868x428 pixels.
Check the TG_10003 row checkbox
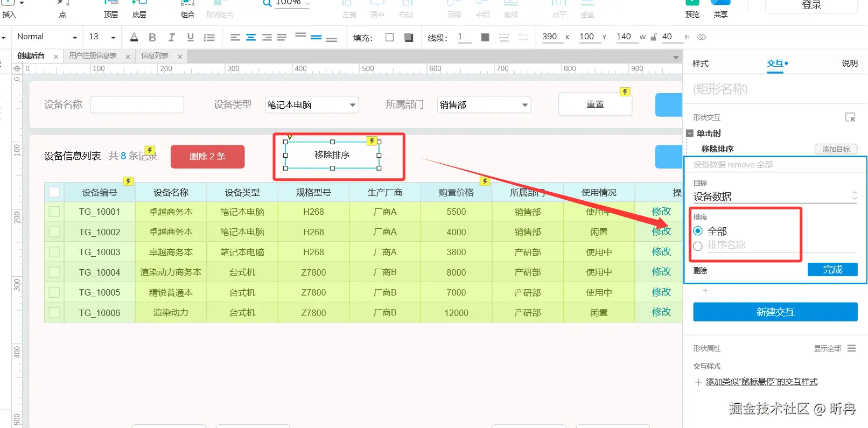coord(54,252)
